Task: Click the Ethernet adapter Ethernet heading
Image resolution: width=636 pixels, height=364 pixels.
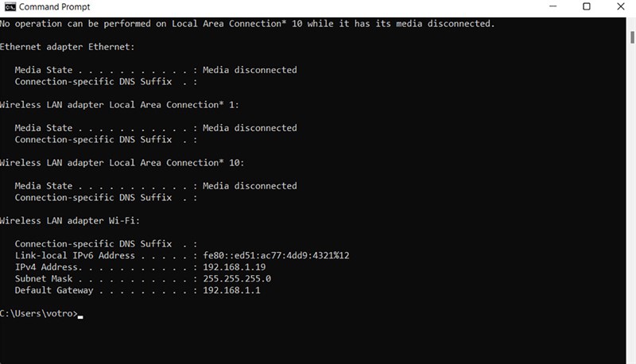Action: pyautogui.click(x=68, y=47)
